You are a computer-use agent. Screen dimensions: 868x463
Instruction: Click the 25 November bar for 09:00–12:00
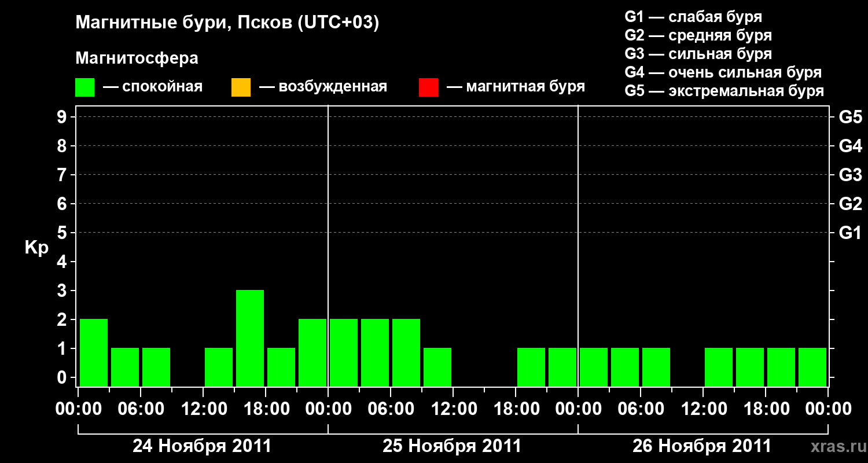click(437, 367)
